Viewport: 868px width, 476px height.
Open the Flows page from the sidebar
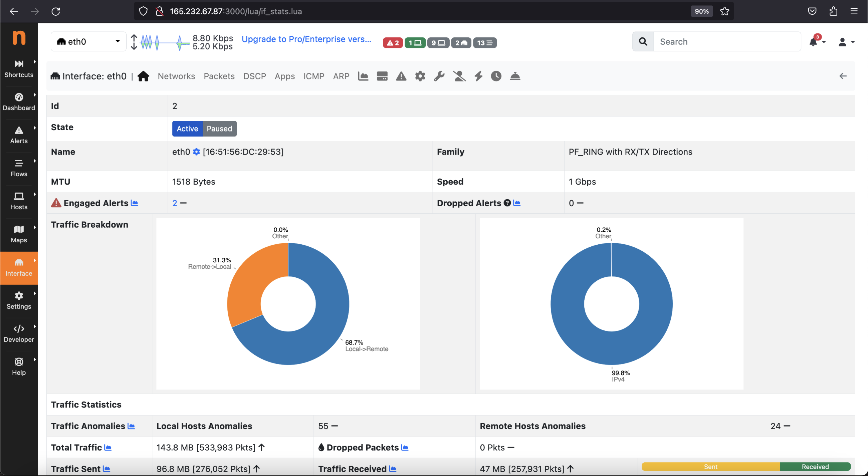tap(19, 168)
